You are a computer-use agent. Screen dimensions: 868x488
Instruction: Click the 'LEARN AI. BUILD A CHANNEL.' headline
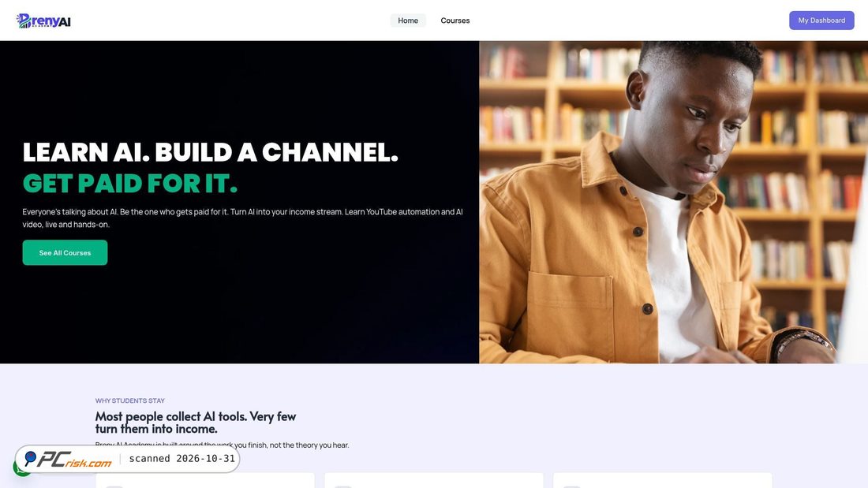pos(211,152)
